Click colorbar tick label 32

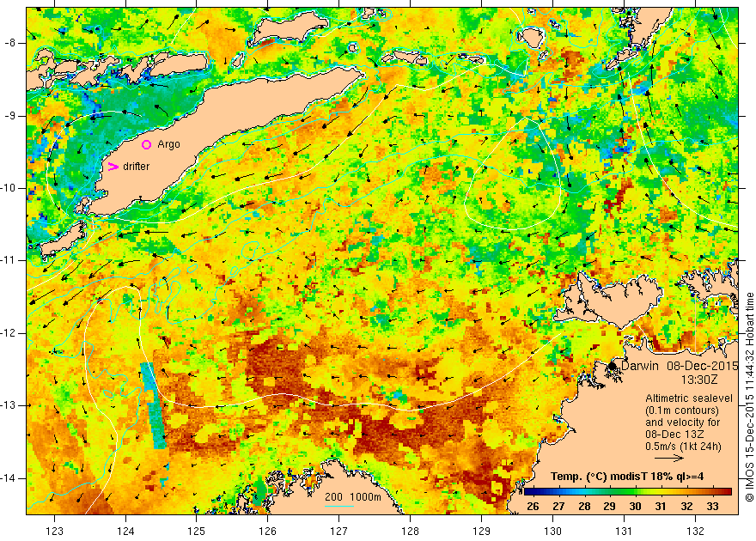686,507
